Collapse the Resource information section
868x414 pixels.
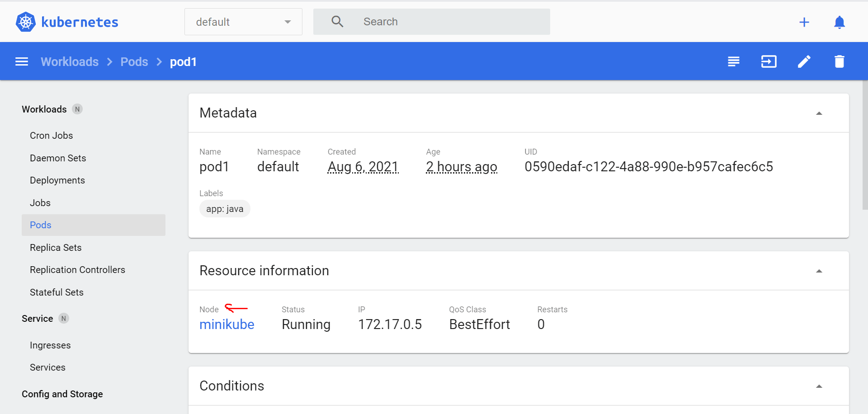[819, 271]
